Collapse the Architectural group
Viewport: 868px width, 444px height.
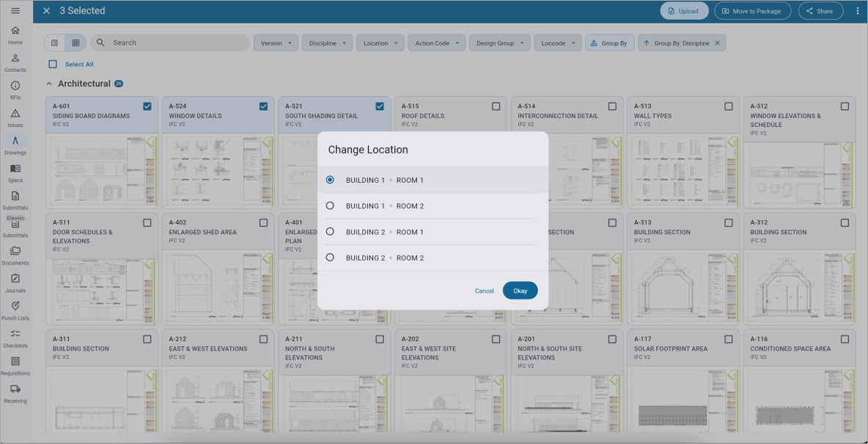[x=49, y=84]
